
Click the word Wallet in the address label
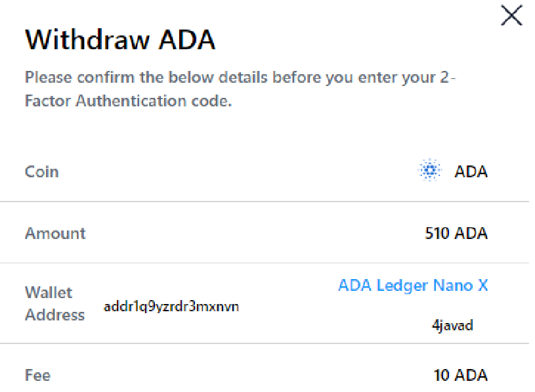49,292
